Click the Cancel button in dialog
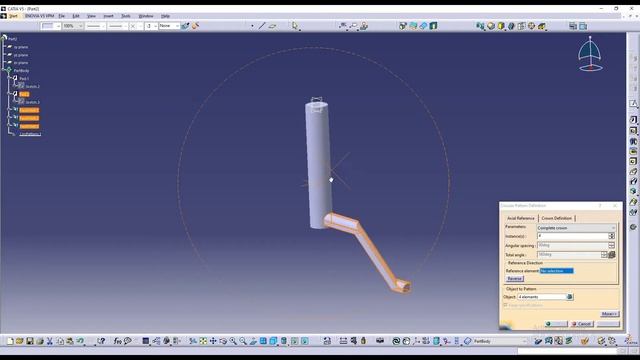This screenshot has width=640, height=360. coord(582,324)
